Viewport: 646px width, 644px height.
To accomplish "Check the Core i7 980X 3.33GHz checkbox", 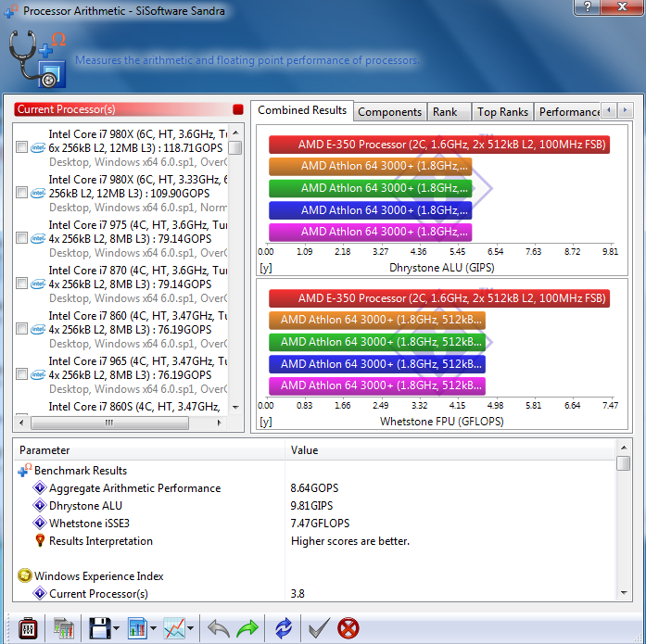I will click(x=21, y=193).
